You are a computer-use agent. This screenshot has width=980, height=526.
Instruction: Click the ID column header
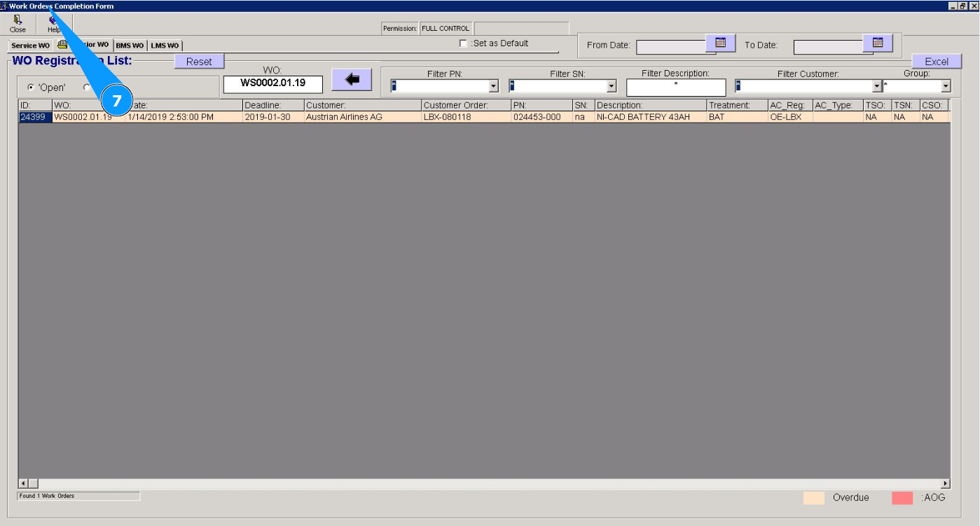pos(35,106)
